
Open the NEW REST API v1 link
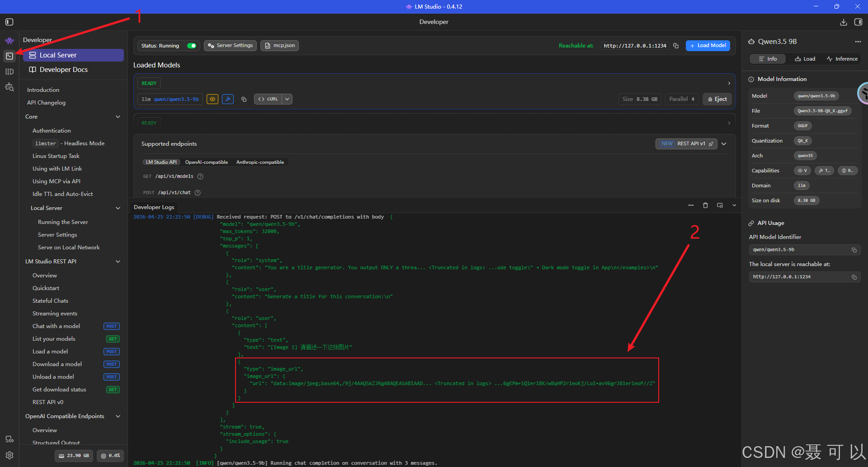(686, 144)
